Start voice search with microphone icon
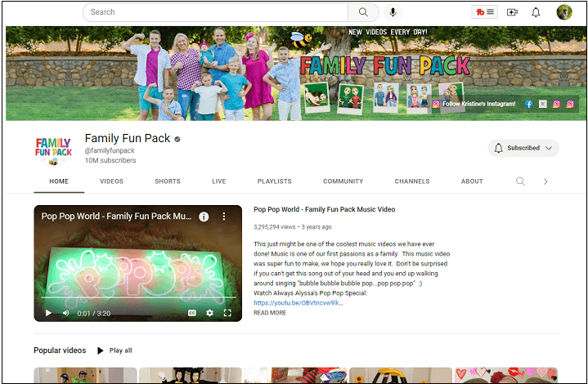 (x=393, y=12)
